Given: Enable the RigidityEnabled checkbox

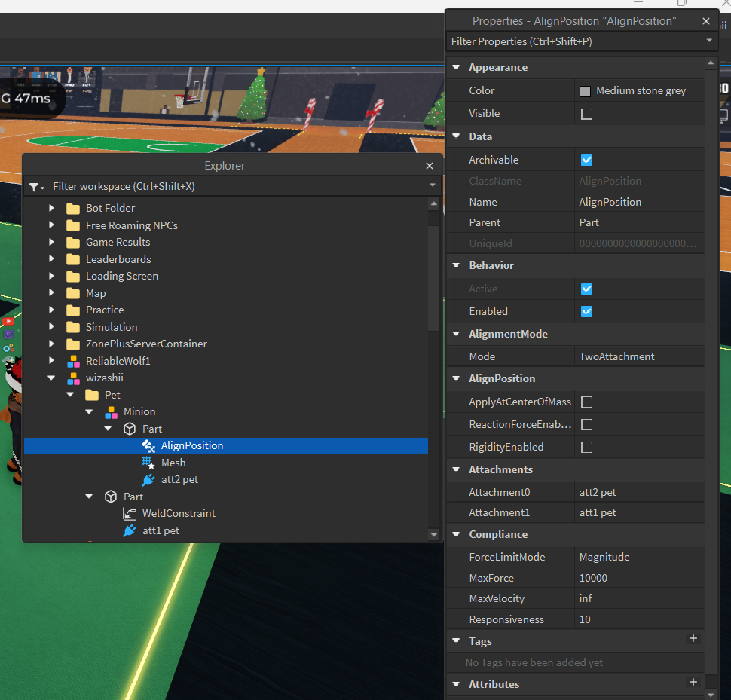Looking at the screenshot, I should click(x=586, y=447).
